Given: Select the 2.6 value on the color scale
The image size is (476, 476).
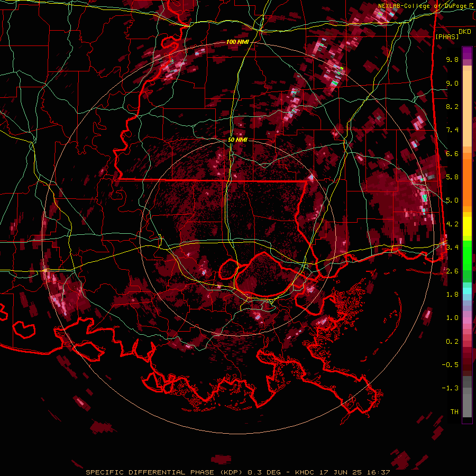Looking at the screenshot, I should coord(452,271).
